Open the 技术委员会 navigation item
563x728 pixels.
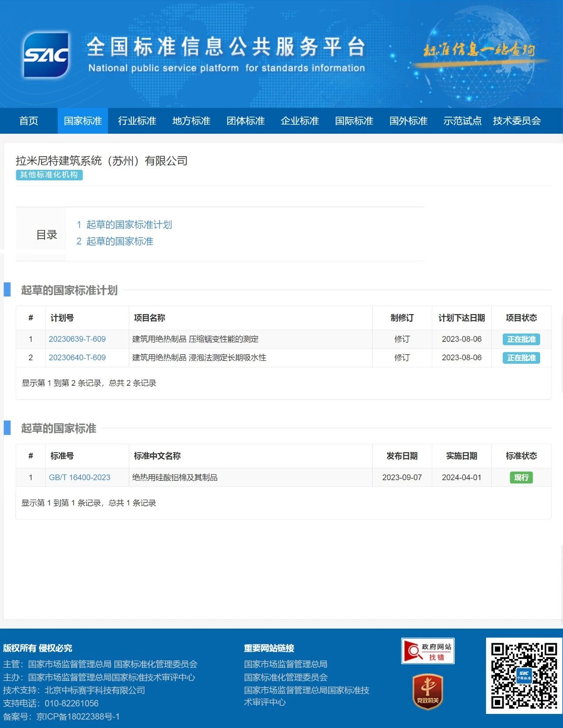[x=517, y=121]
